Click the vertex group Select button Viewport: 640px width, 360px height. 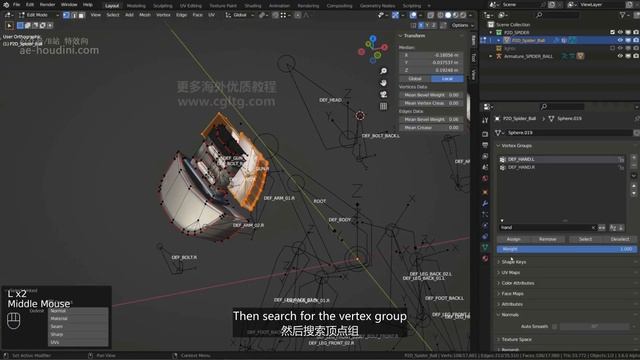[x=585, y=239]
